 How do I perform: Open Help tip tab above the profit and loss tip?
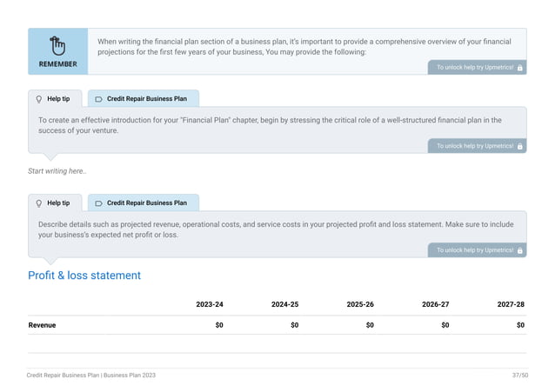[x=57, y=203]
